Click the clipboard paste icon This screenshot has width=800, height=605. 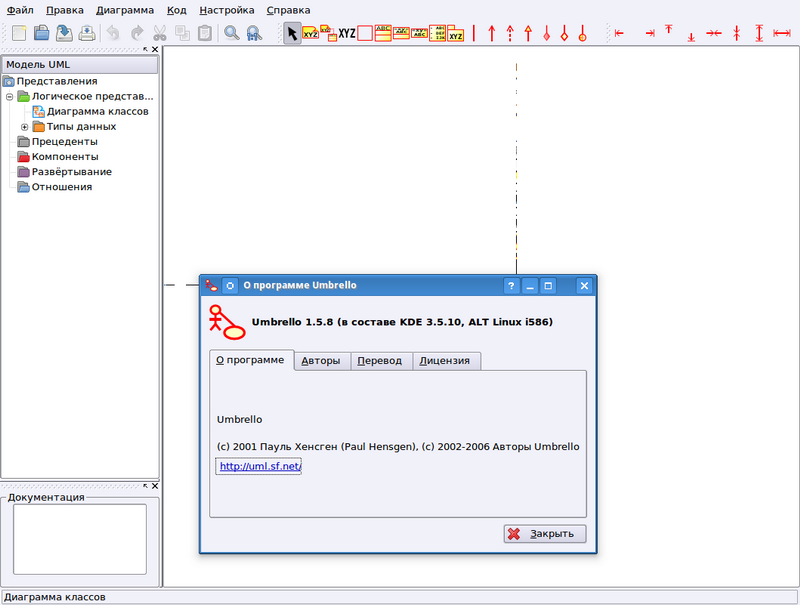205,33
